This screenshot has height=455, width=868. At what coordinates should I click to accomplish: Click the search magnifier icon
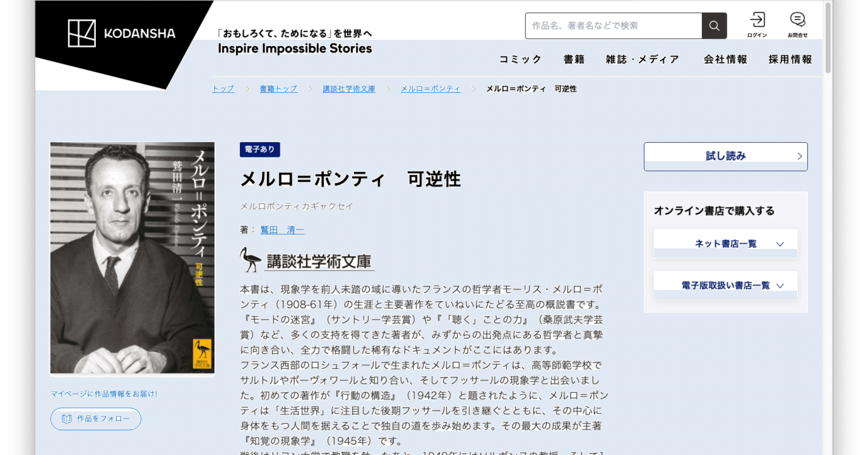(714, 26)
